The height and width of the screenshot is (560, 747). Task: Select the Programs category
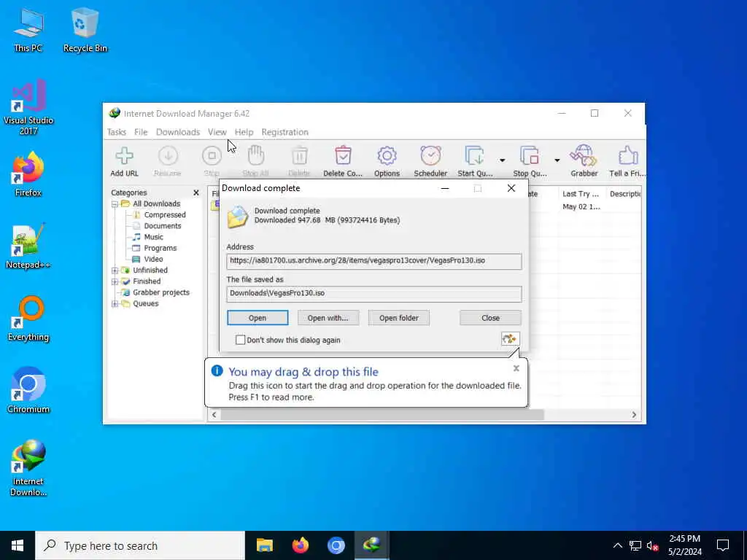(x=160, y=248)
